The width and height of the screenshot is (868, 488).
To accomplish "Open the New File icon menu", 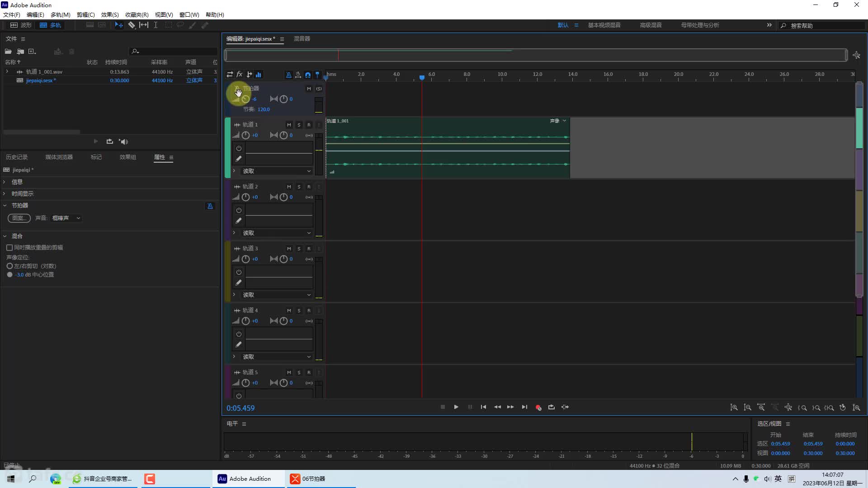I will pos(32,52).
